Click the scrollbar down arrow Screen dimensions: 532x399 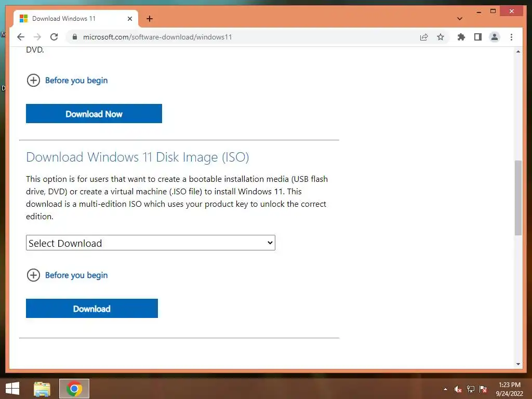(x=518, y=364)
